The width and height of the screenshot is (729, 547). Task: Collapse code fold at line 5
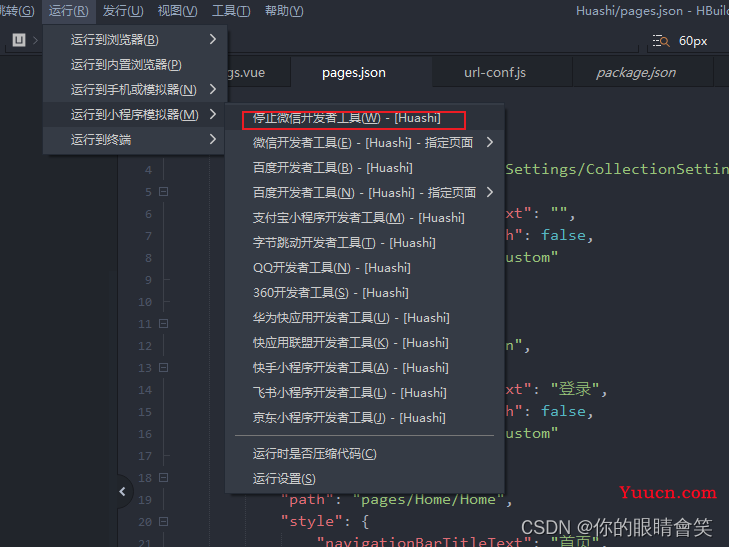click(164, 191)
